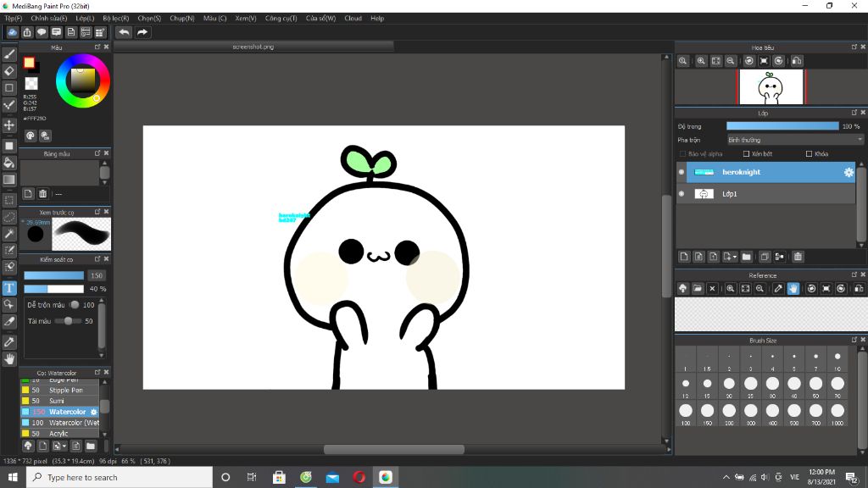
Task: Open the color palette icon under hex code
Action: 31,136
